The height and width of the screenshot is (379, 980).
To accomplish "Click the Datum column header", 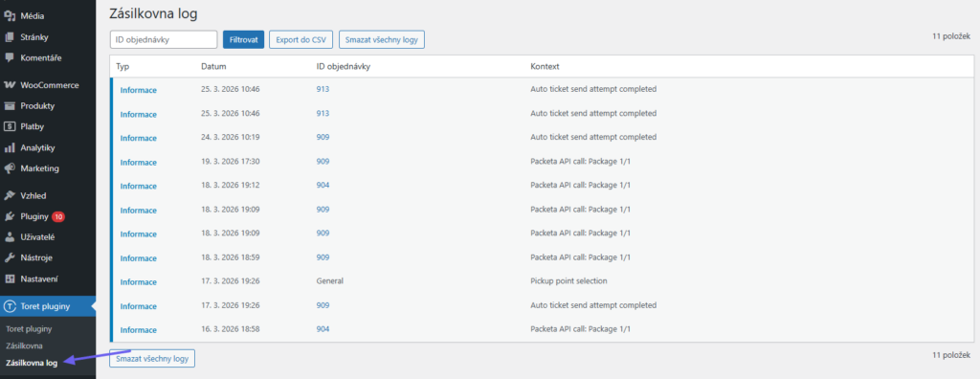I will 213,66.
